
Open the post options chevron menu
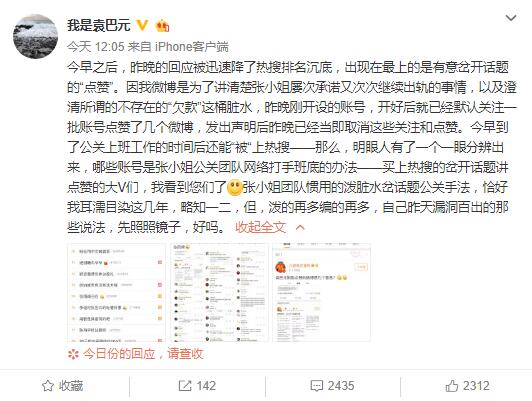511,18
